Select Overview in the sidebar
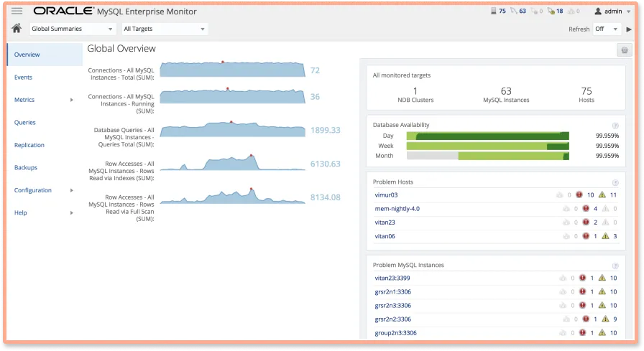Image resolution: width=644 pixels, height=351 pixels. tap(45, 55)
